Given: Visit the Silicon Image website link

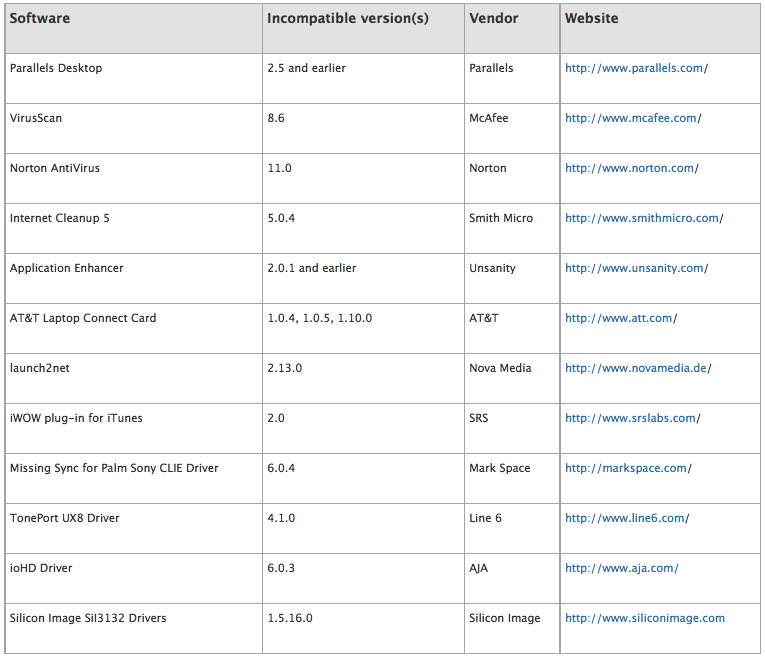Looking at the screenshot, I should [x=644, y=618].
